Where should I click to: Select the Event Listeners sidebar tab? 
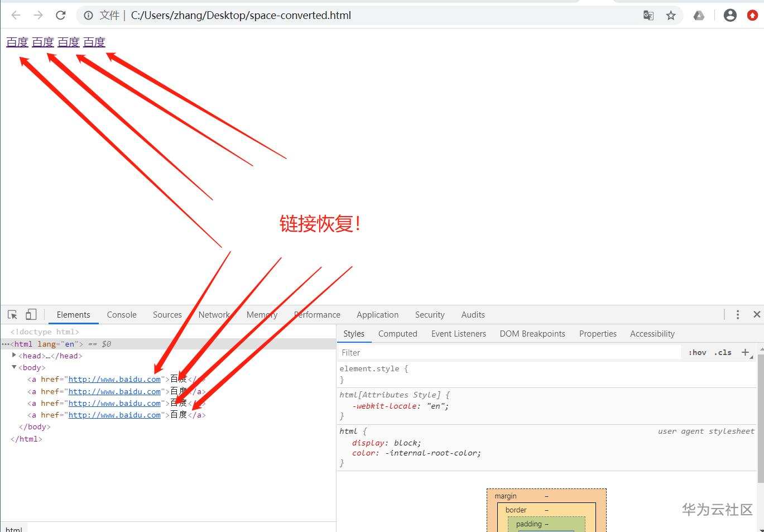pyautogui.click(x=459, y=334)
